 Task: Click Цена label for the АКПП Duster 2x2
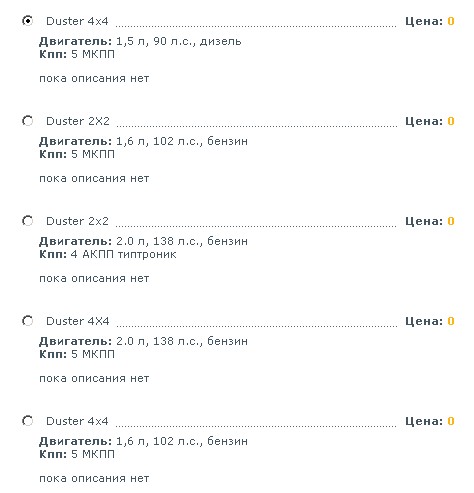(x=424, y=221)
